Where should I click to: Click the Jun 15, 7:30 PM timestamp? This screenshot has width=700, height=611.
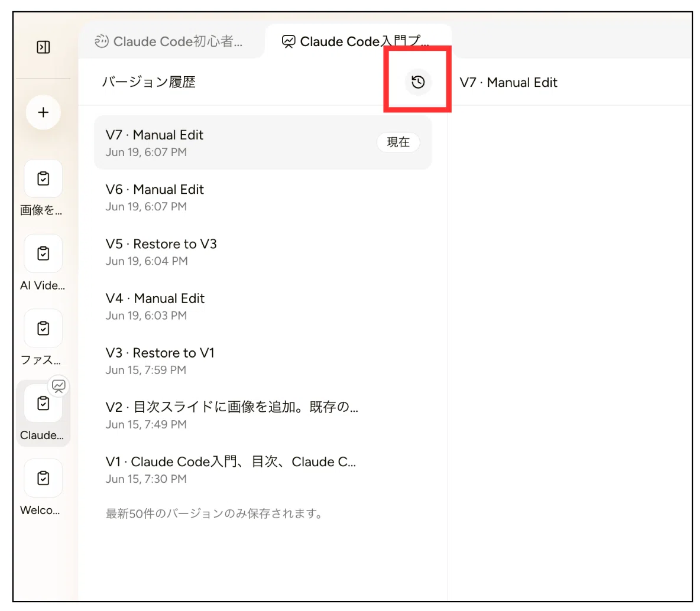pos(146,479)
